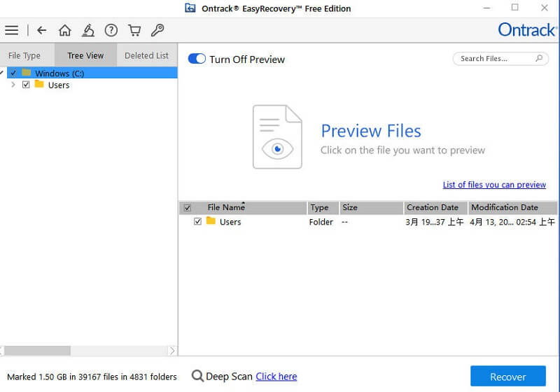The image size is (560, 392).
Task: Click the Users folder icon in file list
Action: [x=211, y=221]
